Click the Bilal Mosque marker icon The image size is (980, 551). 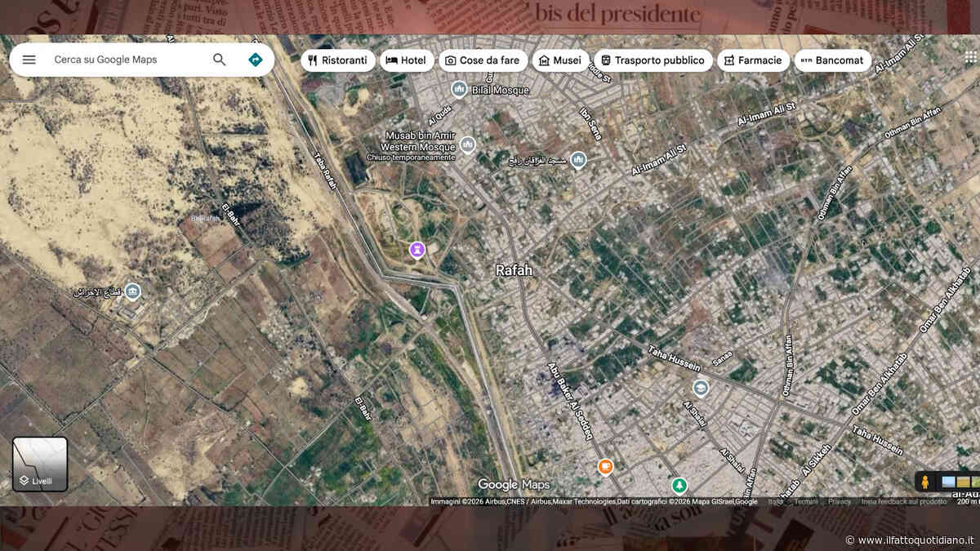(459, 88)
